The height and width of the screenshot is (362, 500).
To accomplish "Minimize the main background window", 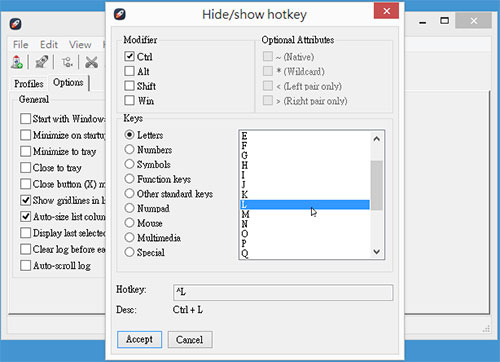I will tap(423, 21).
